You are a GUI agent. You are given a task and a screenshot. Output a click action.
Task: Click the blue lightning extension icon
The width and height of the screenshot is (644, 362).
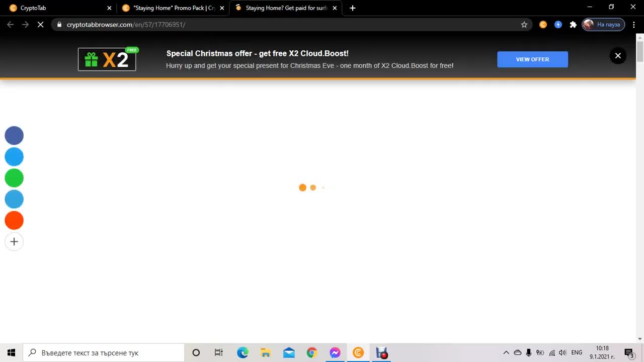pos(558,24)
